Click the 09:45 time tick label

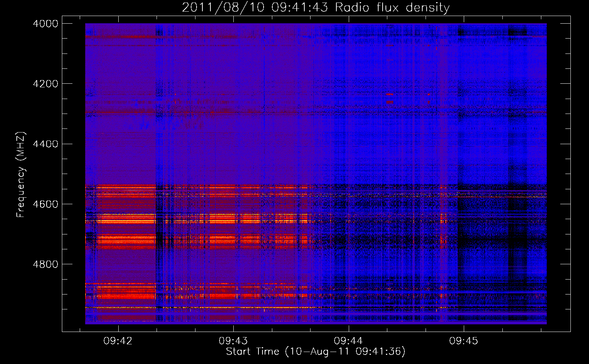pos(463,341)
